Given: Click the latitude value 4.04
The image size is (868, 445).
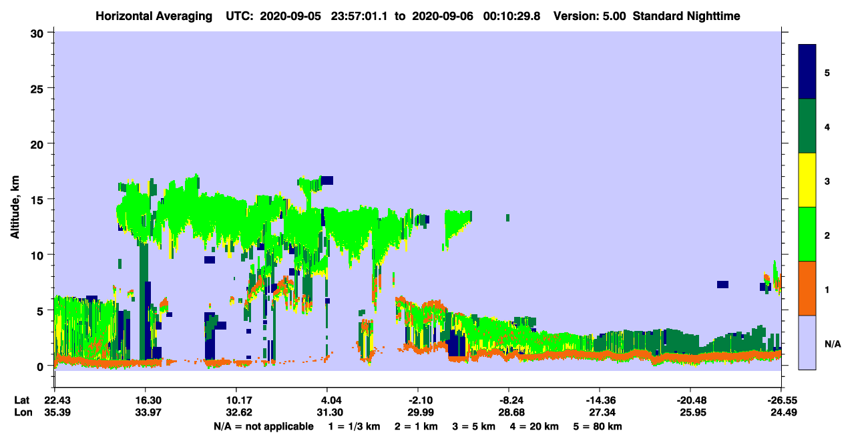Looking at the screenshot, I should tap(327, 400).
